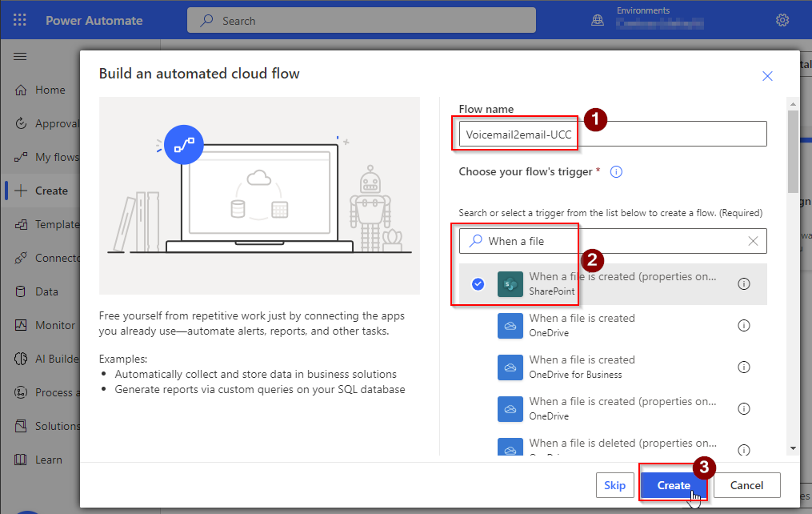Click the Process advisor icon

pos(21,392)
